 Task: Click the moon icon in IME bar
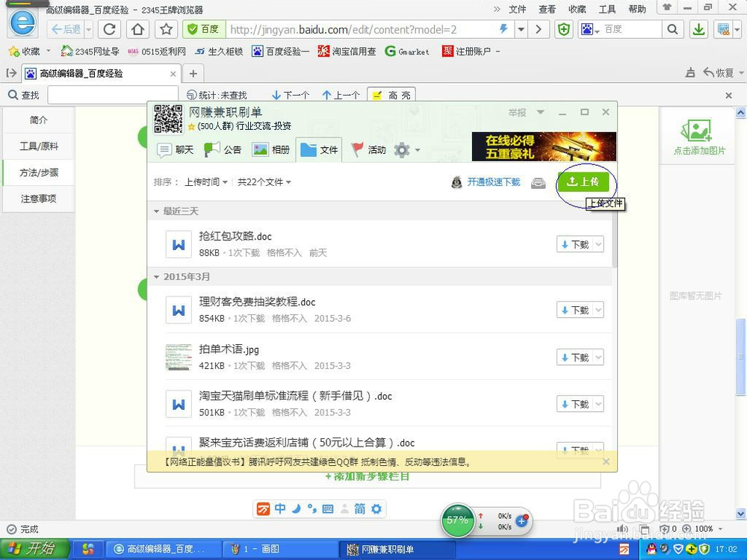297,509
